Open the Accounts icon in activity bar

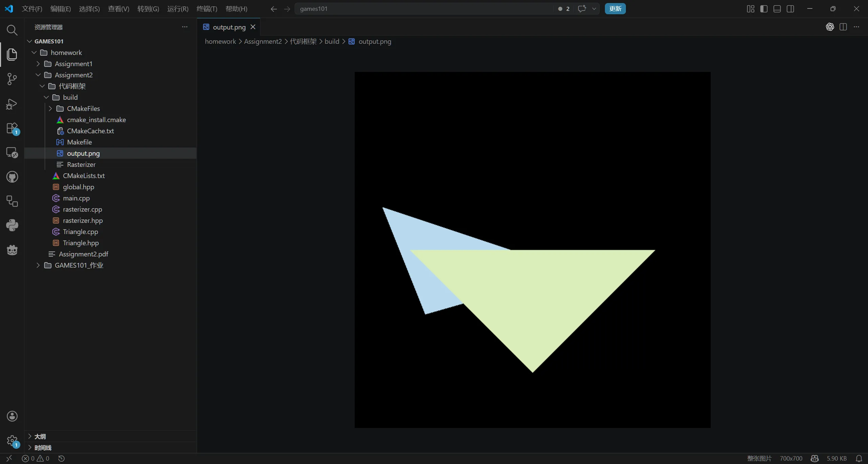point(12,416)
